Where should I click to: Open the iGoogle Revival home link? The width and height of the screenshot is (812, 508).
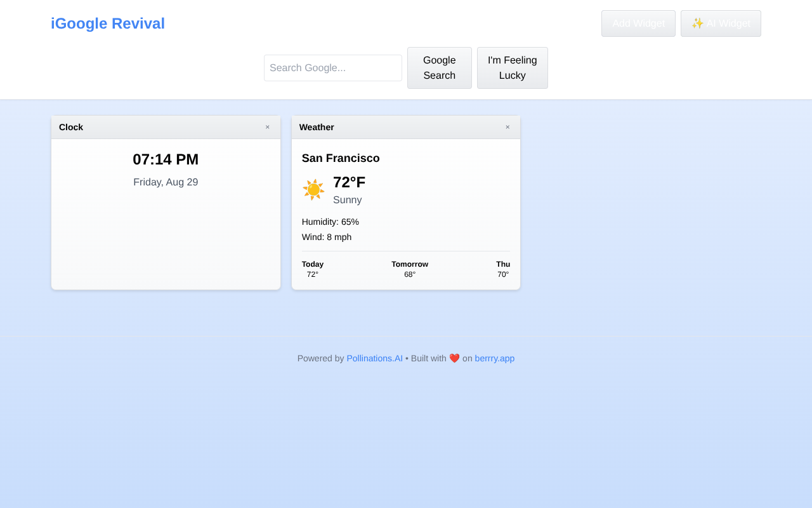point(108,23)
